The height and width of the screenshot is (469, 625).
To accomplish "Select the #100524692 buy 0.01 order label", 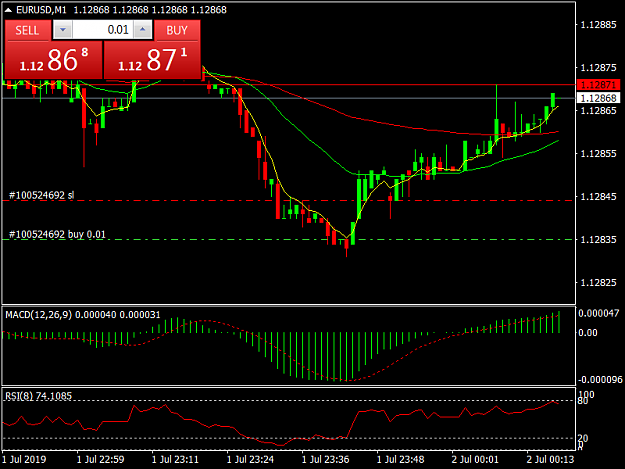I will (x=57, y=234).
